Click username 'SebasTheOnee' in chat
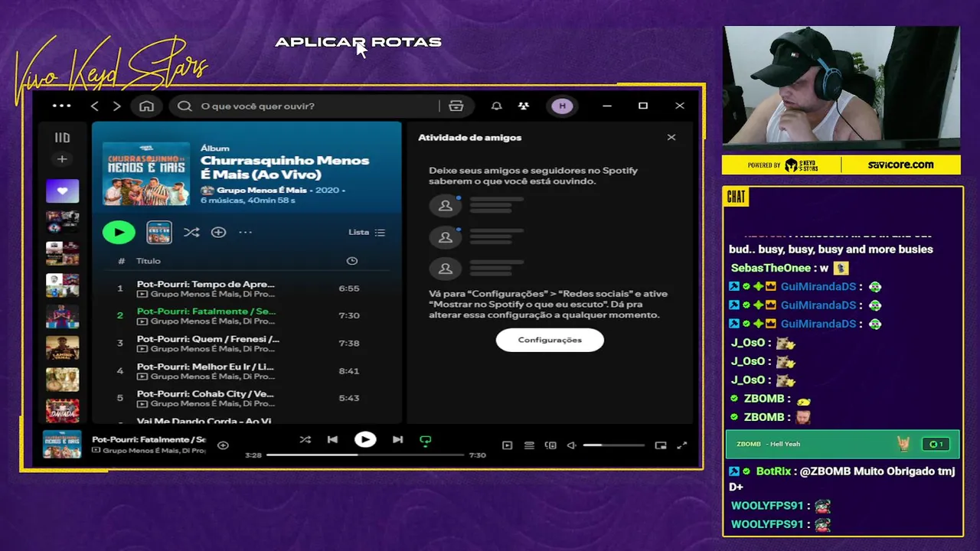Viewport: 980px width, 551px height. (x=770, y=268)
